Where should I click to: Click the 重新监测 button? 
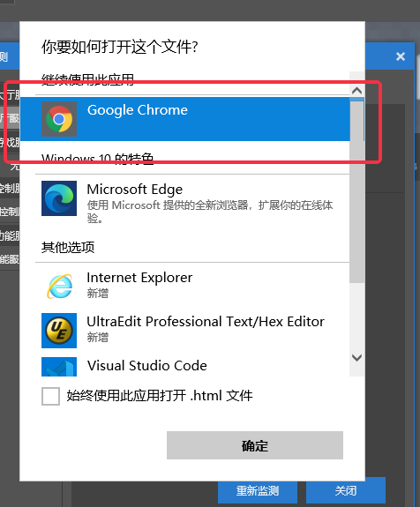pos(258,491)
